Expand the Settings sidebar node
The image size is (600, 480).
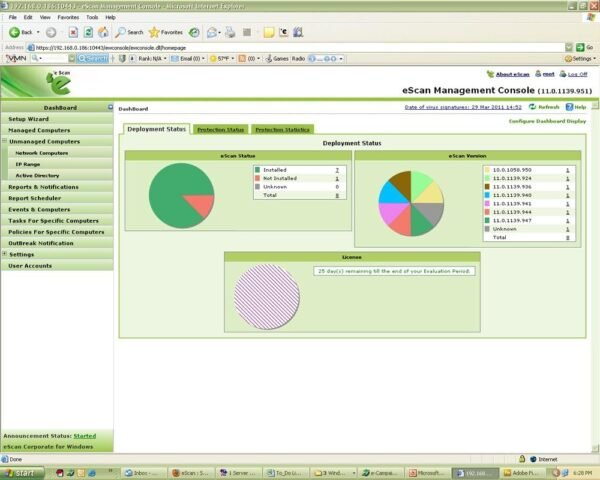click(x=5, y=254)
